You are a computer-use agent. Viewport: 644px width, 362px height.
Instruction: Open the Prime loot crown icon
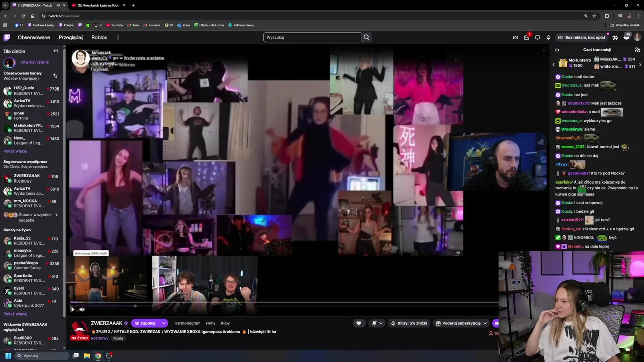[515, 37]
